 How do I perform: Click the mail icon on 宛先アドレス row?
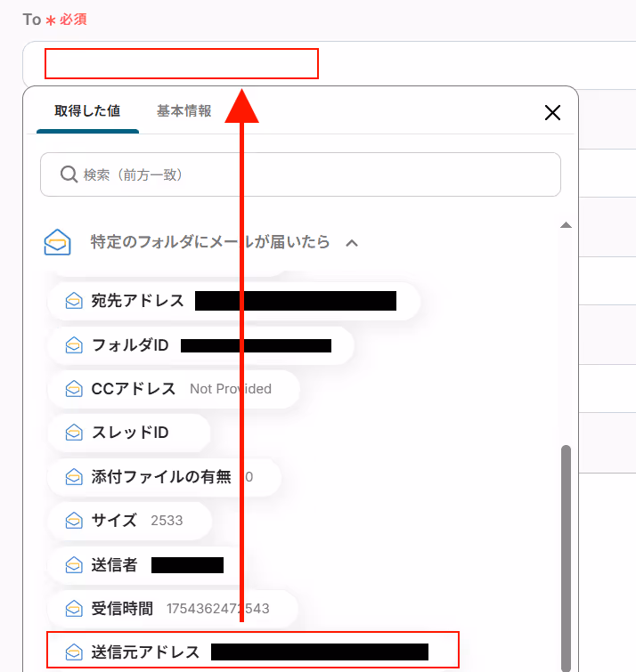[74, 301]
